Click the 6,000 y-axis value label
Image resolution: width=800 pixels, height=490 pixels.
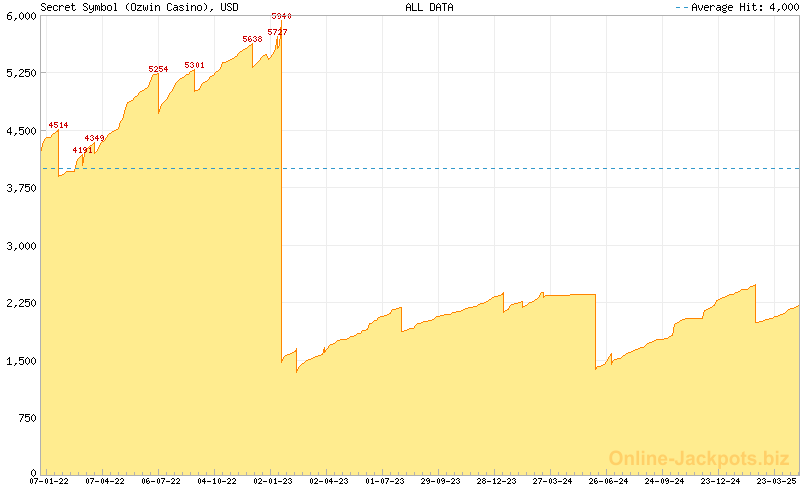[22, 16]
